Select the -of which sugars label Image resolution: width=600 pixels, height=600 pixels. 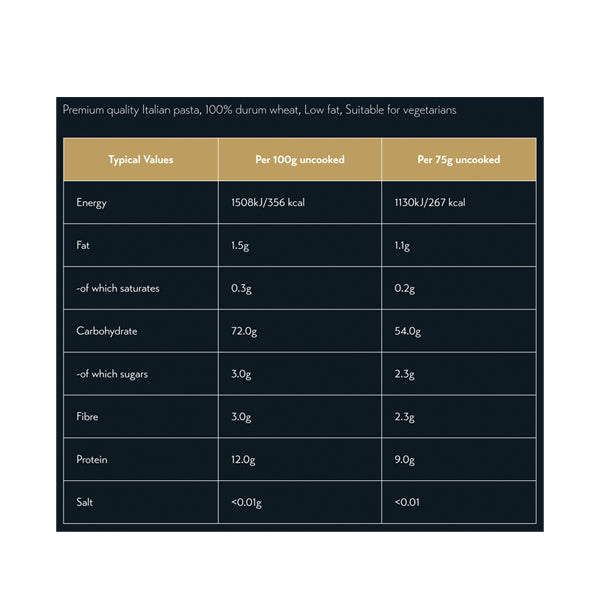[110, 374]
